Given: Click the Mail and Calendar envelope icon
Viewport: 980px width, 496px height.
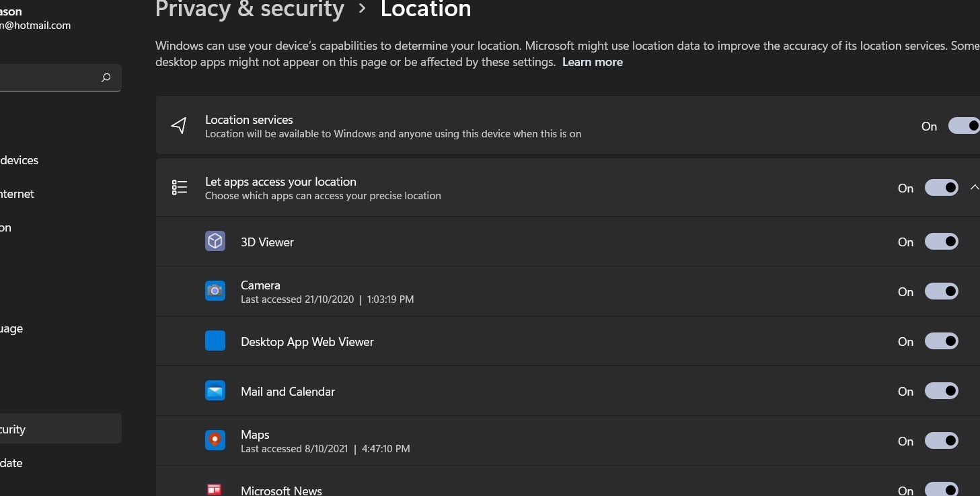Looking at the screenshot, I should click(x=215, y=391).
